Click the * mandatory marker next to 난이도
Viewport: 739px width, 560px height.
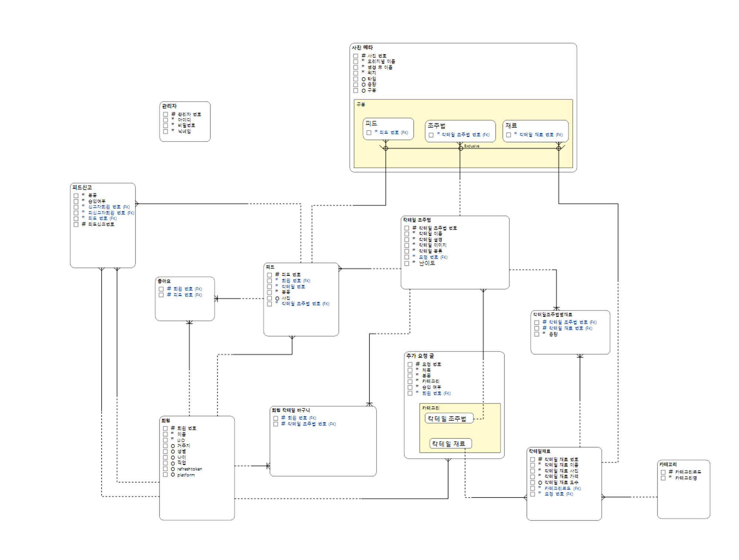pyautogui.click(x=414, y=262)
